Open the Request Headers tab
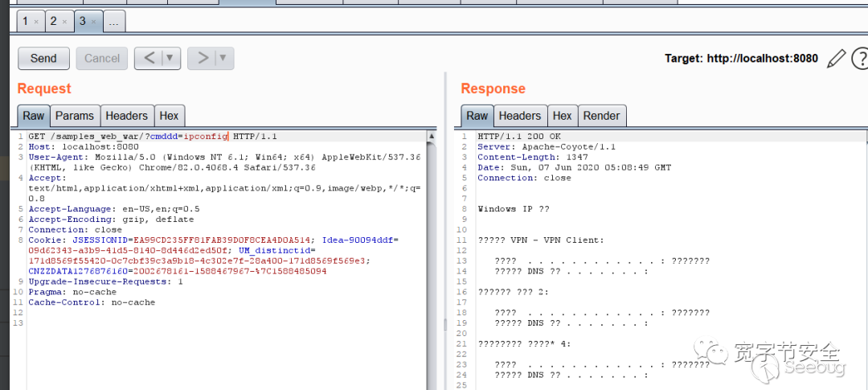The height and width of the screenshot is (390, 868). pyautogui.click(x=126, y=116)
